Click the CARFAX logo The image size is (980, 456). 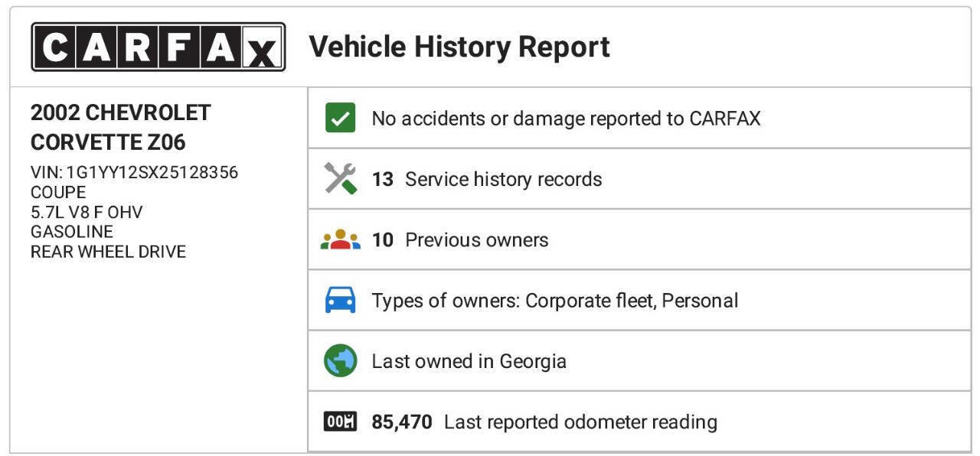coord(158,47)
